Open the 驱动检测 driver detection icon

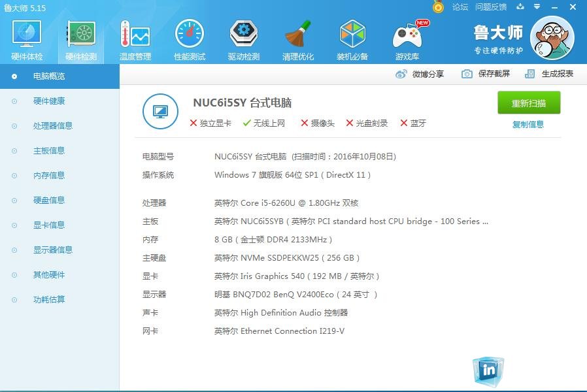click(x=244, y=40)
